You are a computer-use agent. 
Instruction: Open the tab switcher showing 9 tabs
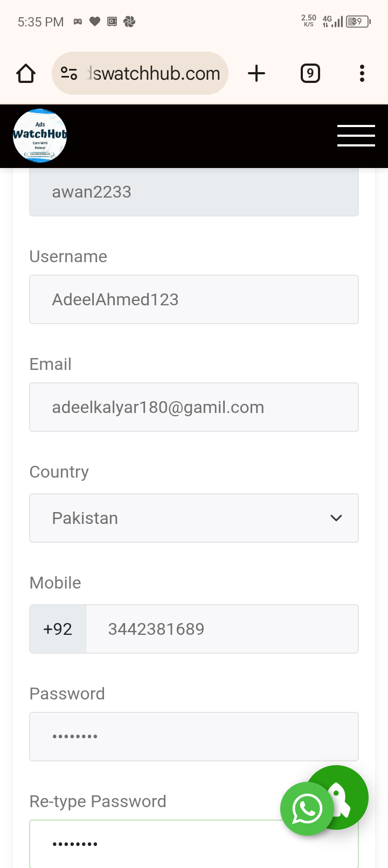310,73
